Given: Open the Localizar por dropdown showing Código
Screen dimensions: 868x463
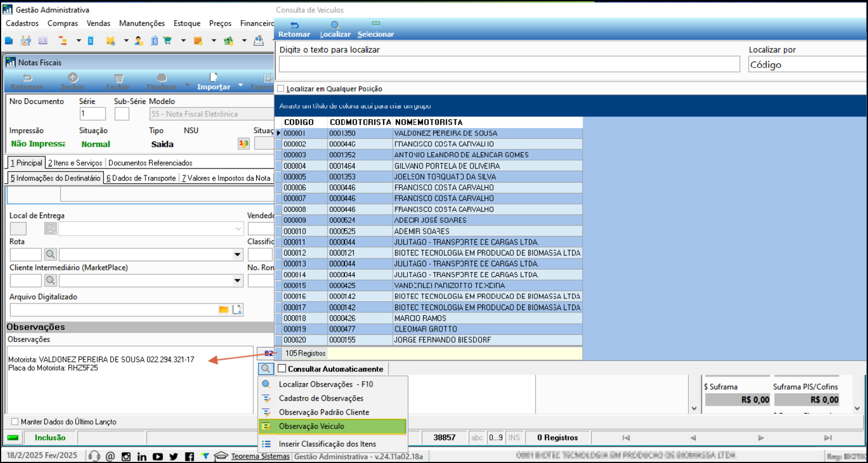Looking at the screenshot, I should pyautogui.click(x=807, y=65).
